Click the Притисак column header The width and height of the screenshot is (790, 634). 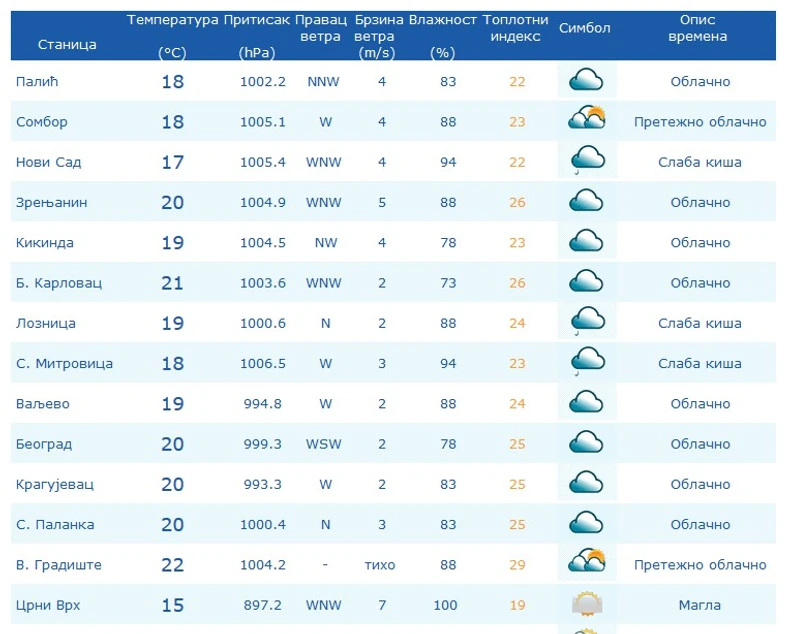pos(257,21)
